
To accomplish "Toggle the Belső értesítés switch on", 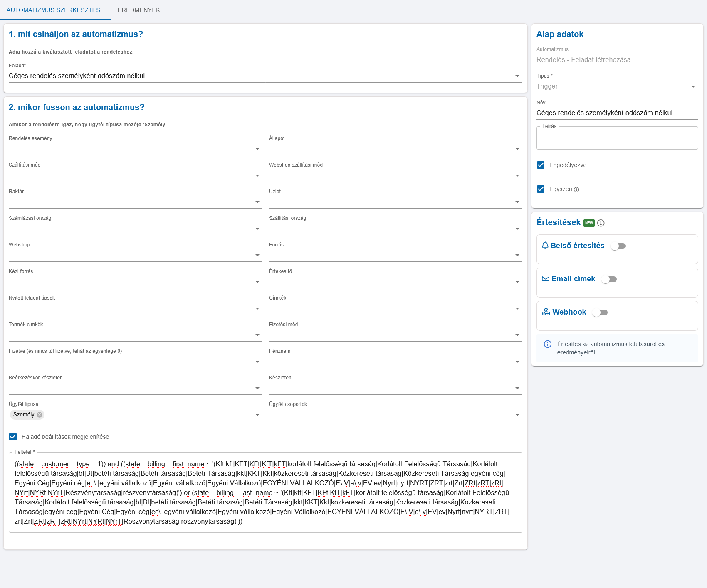I will point(618,246).
